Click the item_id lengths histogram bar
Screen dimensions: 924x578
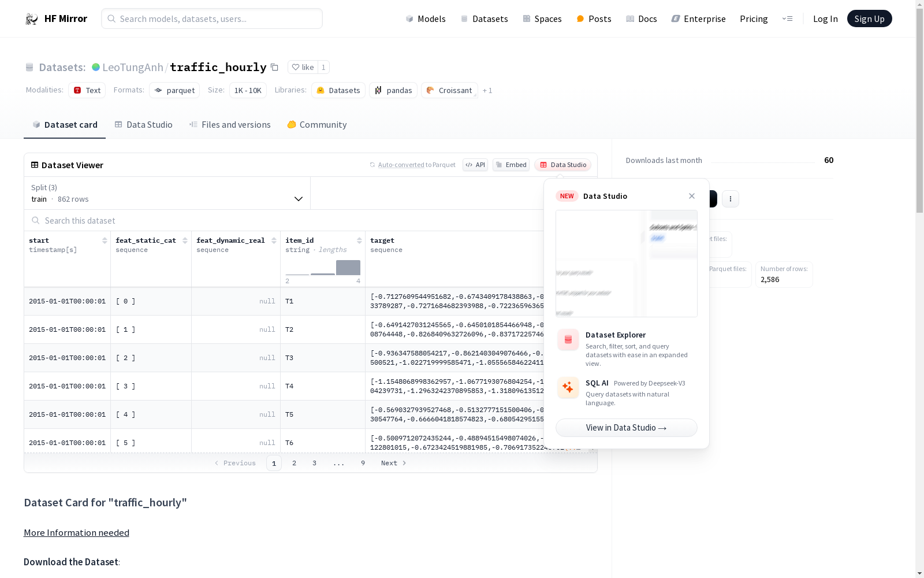[348, 268]
